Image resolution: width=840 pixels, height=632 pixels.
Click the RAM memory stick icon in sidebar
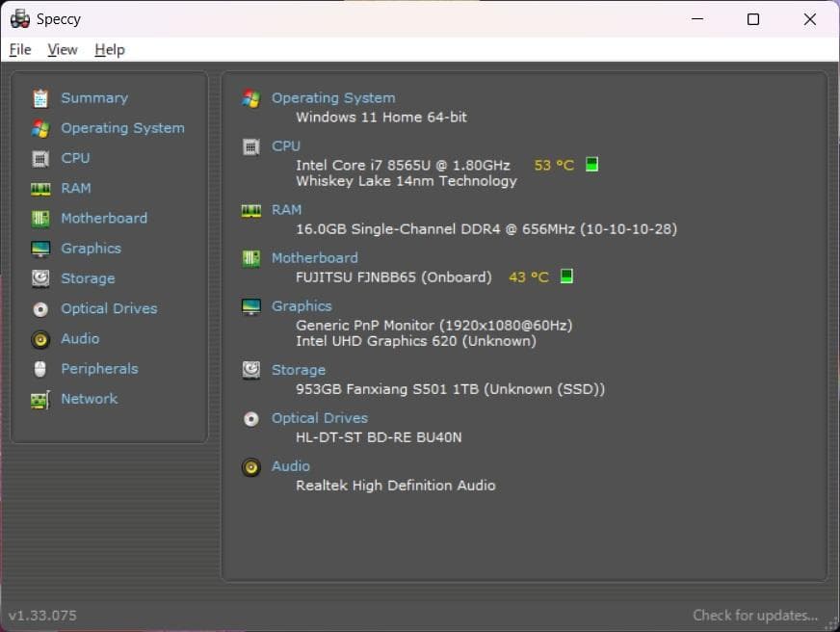pos(39,188)
